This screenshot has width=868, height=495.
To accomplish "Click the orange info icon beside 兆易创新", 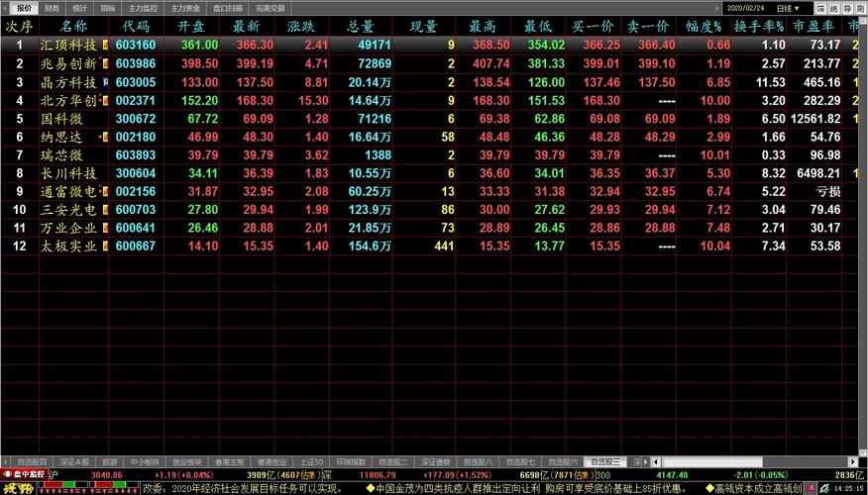I will (x=105, y=63).
